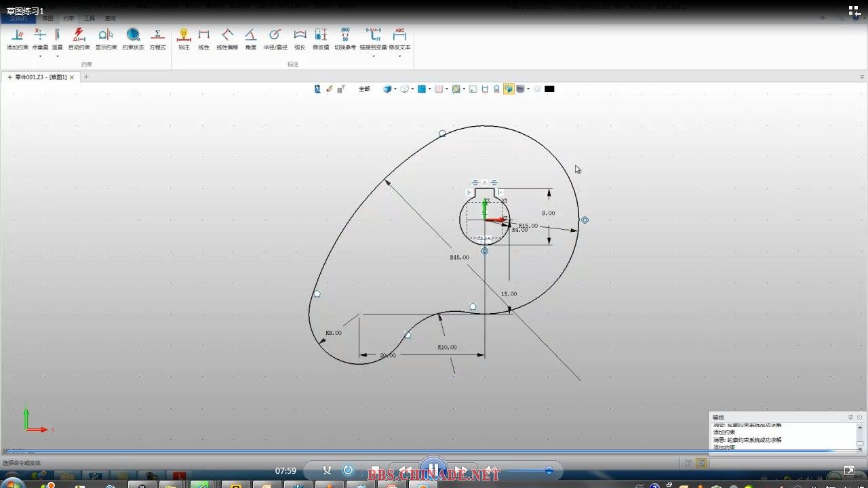
Task: Open the 文件(F) menu
Action: pos(19,18)
